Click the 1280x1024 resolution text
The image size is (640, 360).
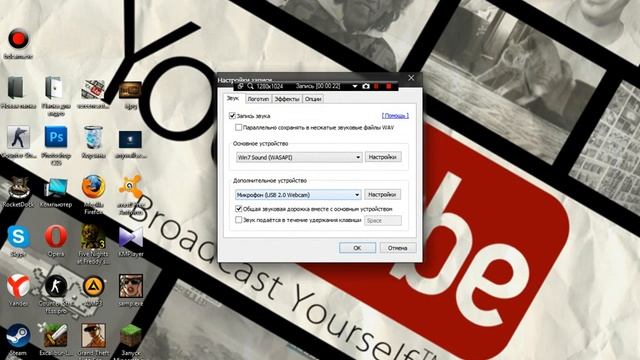[270, 86]
